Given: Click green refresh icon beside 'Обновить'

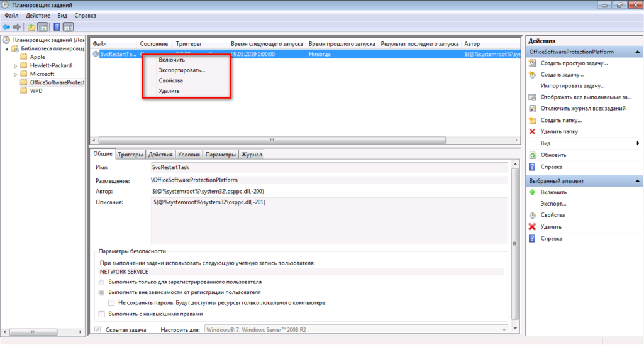Looking at the screenshot, I should pos(533,155).
